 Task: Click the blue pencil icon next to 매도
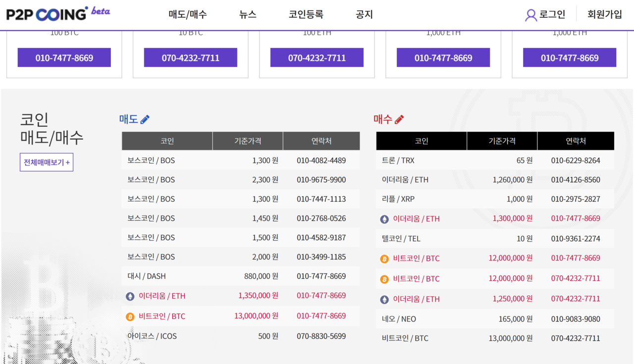coord(145,119)
